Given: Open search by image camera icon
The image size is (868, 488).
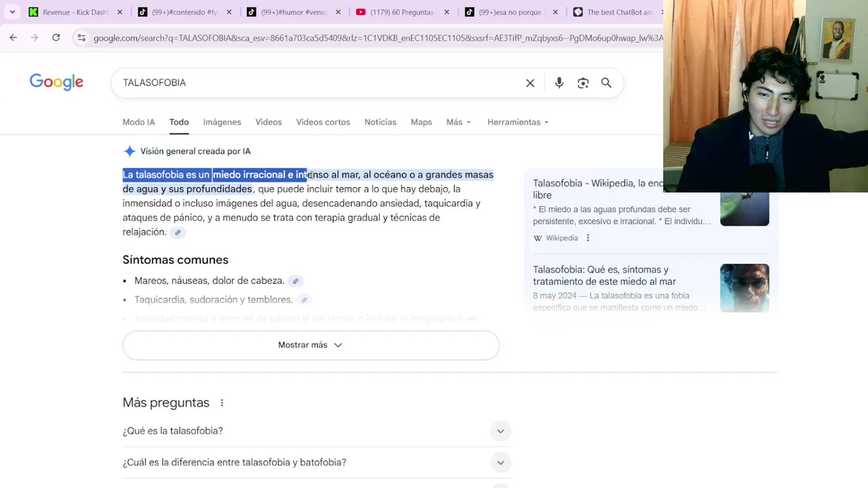Looking at the screenshot, I should [583, 83].
